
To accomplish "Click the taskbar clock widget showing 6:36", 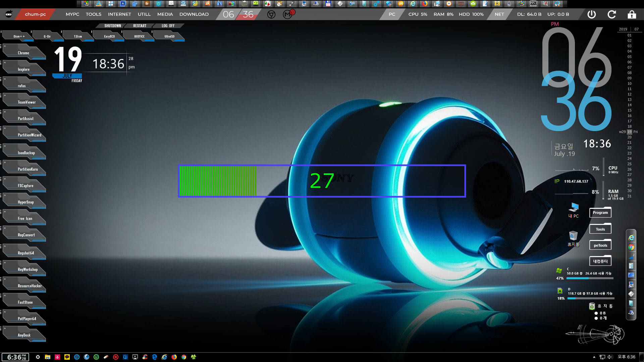I will point(15,357).
